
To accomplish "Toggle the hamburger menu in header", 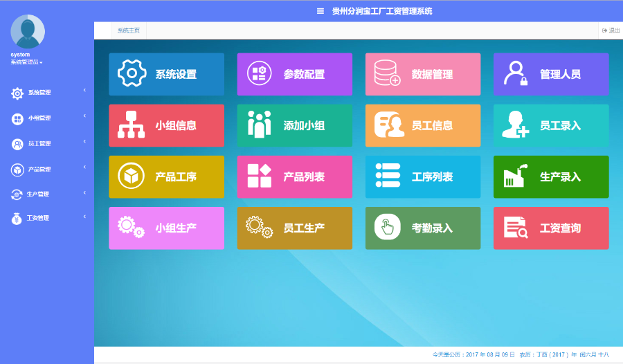I will click(x=320, y=11).
